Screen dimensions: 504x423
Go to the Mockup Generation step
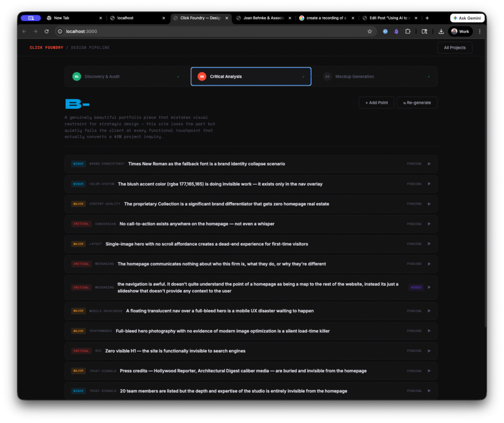click(375, 77)
